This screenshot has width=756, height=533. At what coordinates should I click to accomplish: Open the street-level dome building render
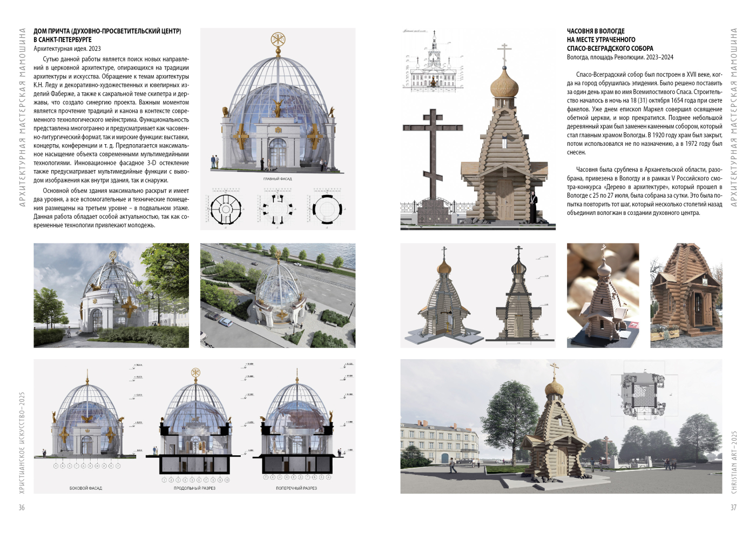point(111,295)
